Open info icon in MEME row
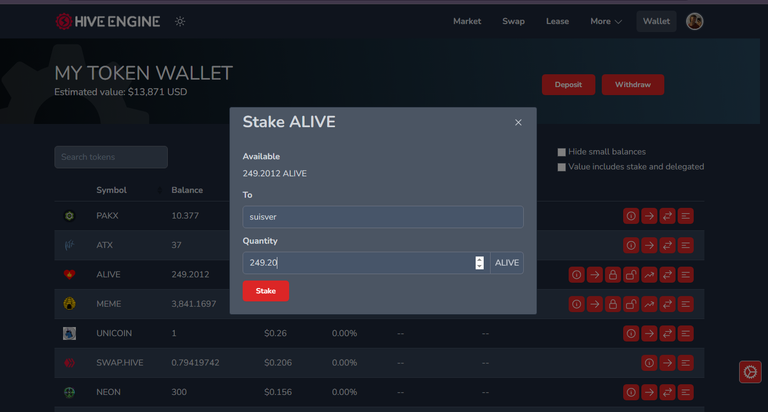Screen dimensions: 768x412 [x=576, y=304]
